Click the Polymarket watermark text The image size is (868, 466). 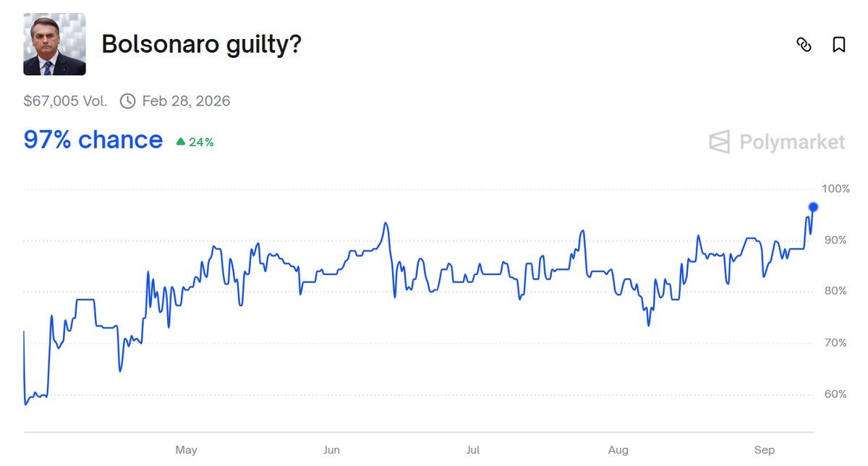(792, 142)
